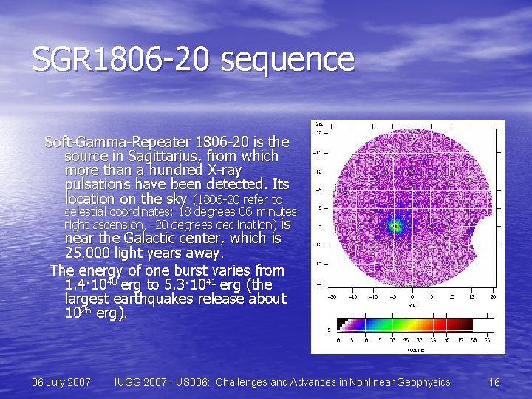Click the footer date '06 July 2007'

(x=61, y=383)
